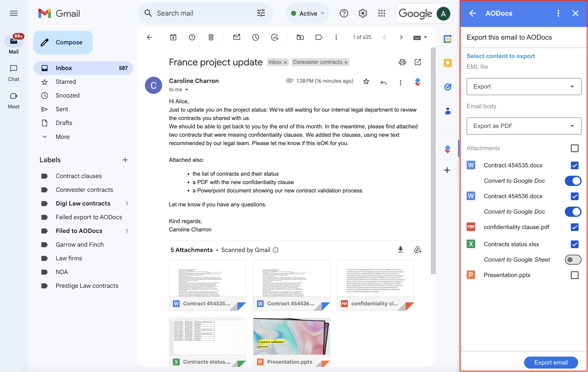This screenshot has width=588, height=372.
Task: Toggle Convert to Google Sheet for Contracts status.xlsx
Action: tap(573, 259)
